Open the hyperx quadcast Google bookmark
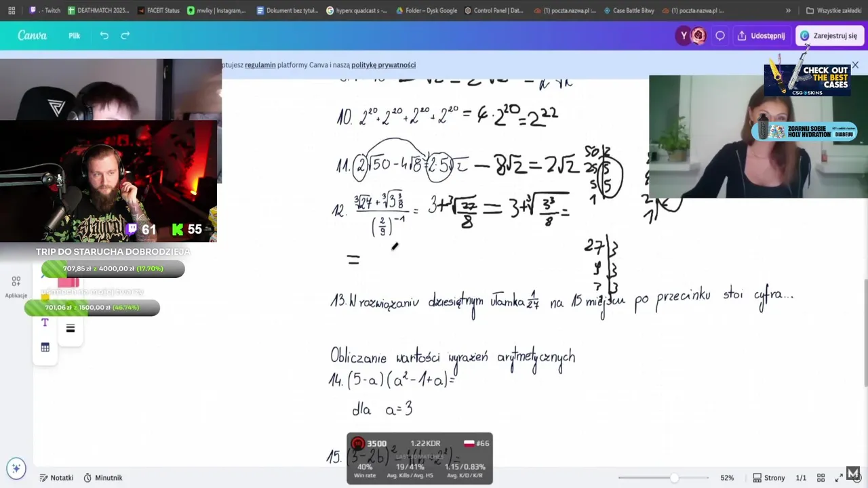 (x=357, y=11)
